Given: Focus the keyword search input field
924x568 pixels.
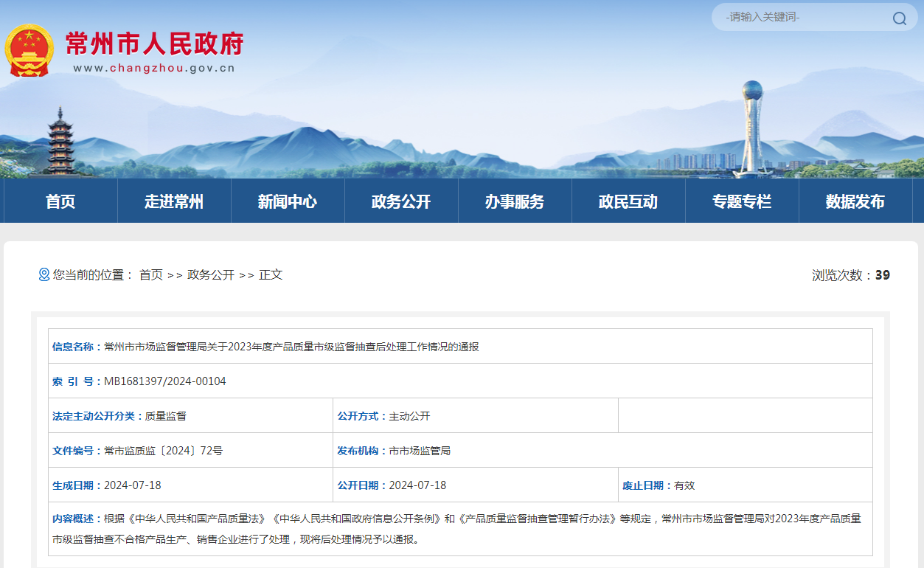Looking at the screenshot, I should (804, 17).
